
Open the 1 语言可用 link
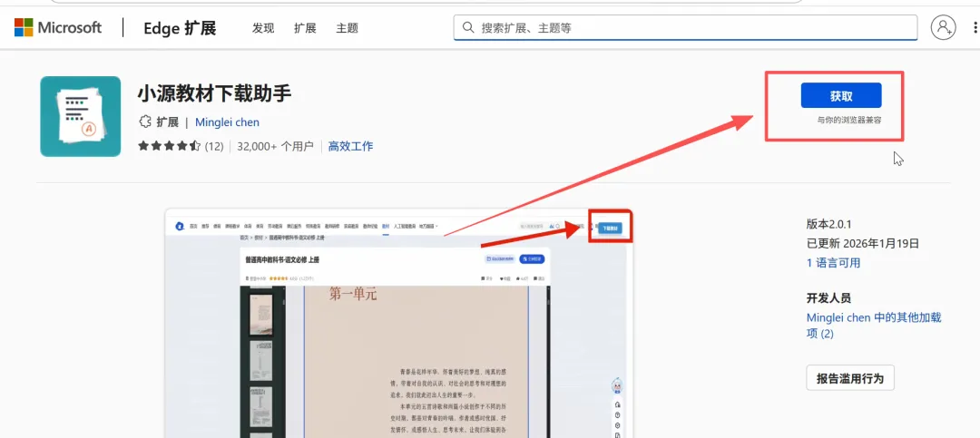click(x=833, y=263)
